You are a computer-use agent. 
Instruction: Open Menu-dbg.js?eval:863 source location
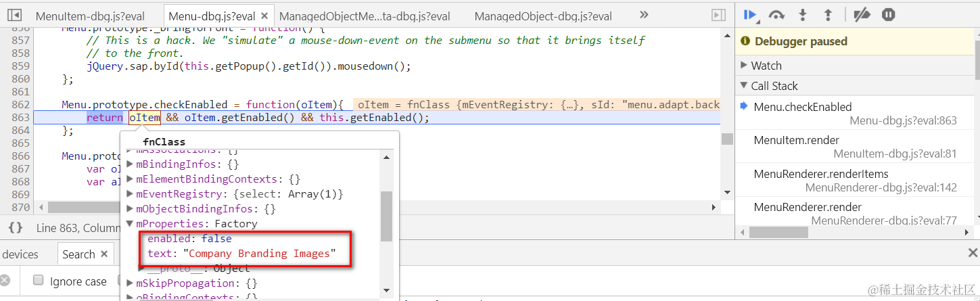[903, 121]
